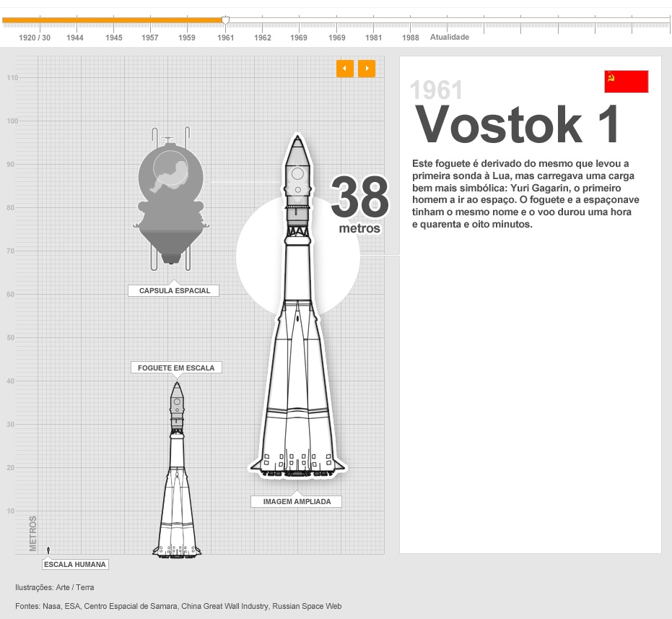Jump to 1981 on the timeline
The width and height of the screenshot is (672, 619).
374,38
